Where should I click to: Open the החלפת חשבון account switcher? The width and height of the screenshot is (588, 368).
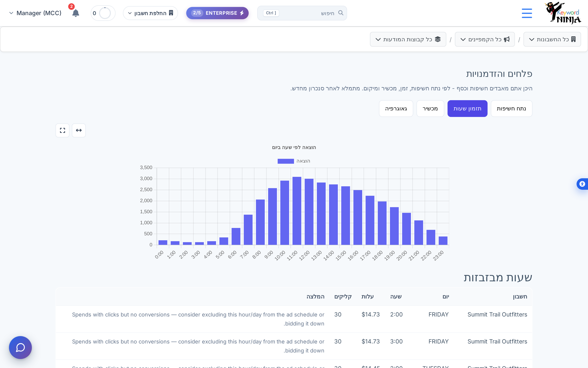(x=150, y=13)
